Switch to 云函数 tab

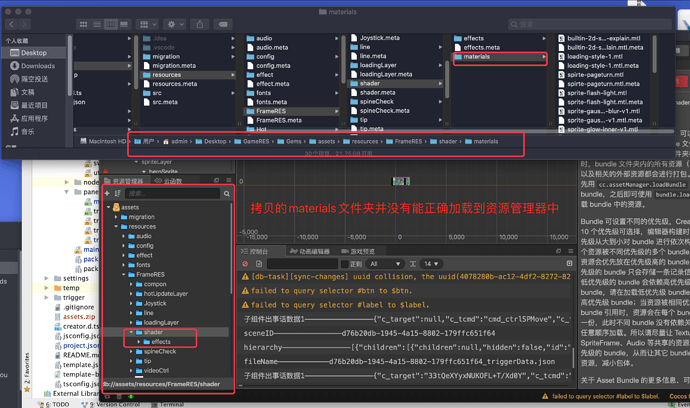pos(169,181)
